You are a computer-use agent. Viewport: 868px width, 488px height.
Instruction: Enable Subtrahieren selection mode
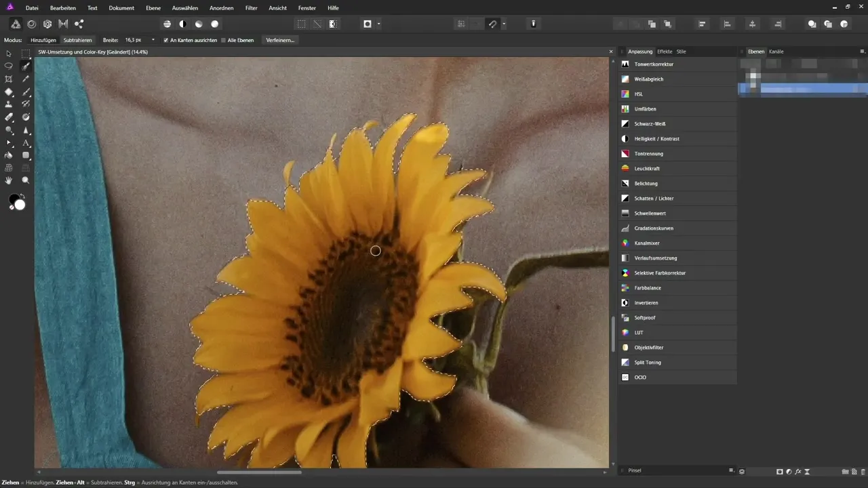pyautogui.click(x=77, y=40)
